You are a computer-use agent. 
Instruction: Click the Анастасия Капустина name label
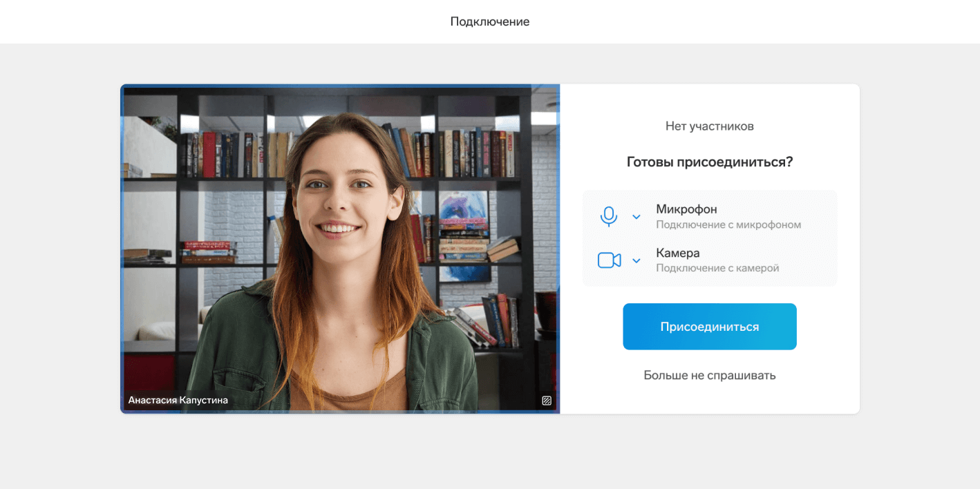point(178,401)
